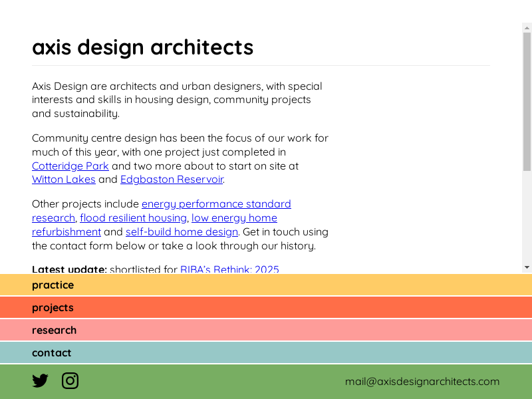532x399 pixels.
Task: Expand the practice section
Action: click(53, 285)
